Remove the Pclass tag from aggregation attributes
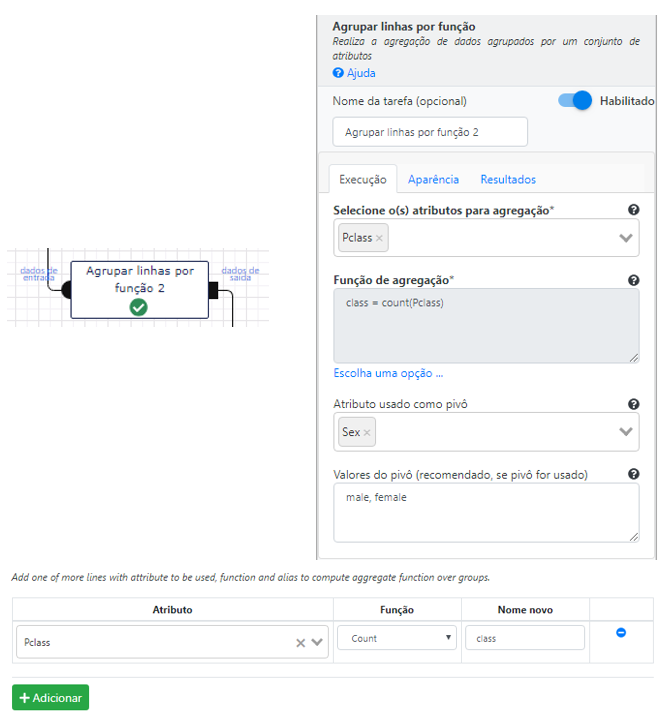The height and width of the screenshot is (718, 663). 379,238
